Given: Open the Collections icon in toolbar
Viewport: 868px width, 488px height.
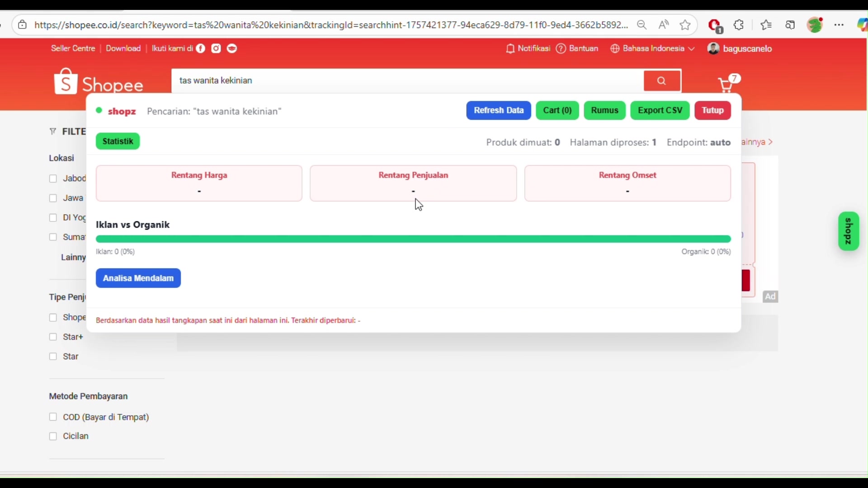Looking at the screenshot, I should point(790,25).
